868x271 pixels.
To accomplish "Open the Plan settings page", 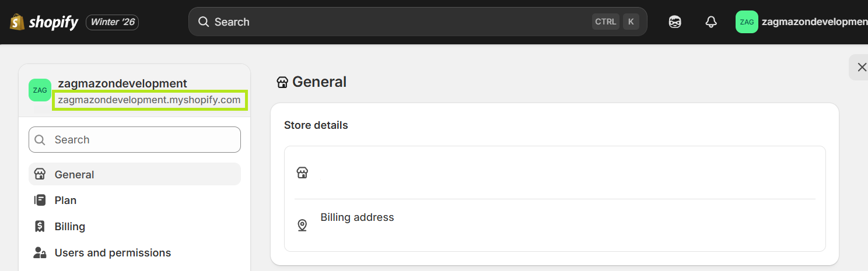I will (x=65, y=200).
